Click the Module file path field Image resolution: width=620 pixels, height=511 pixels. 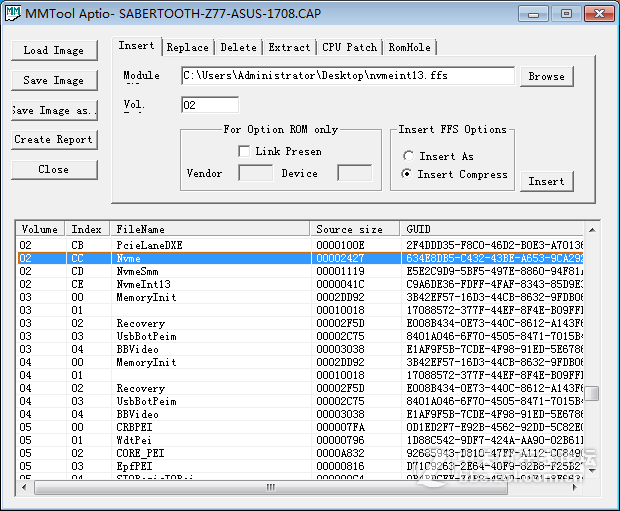click(x=347, y=76)
